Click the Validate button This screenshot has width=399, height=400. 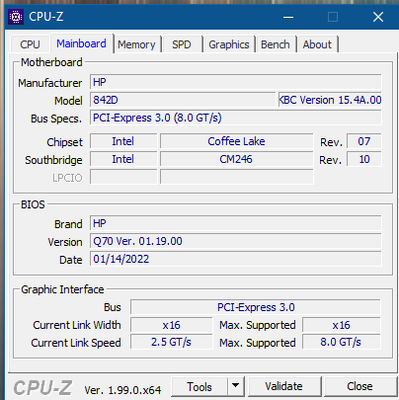284,386
